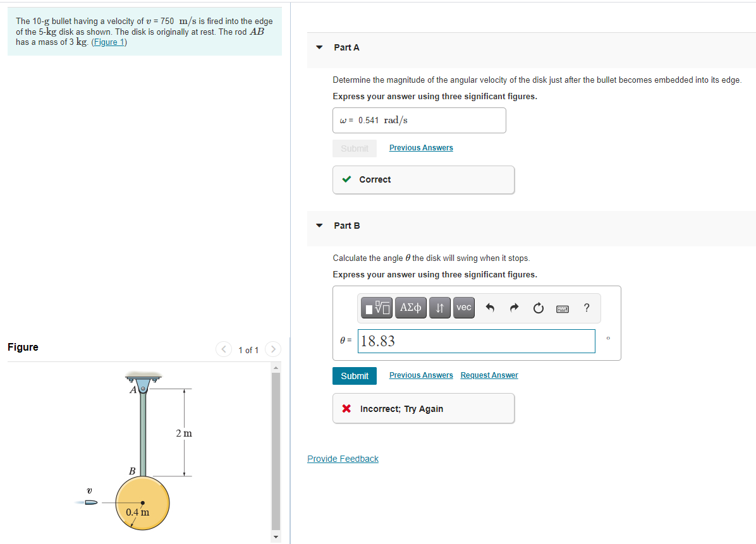
Task: Select the up-down arrows toolbar icon
Action: (x=439, y=308)
